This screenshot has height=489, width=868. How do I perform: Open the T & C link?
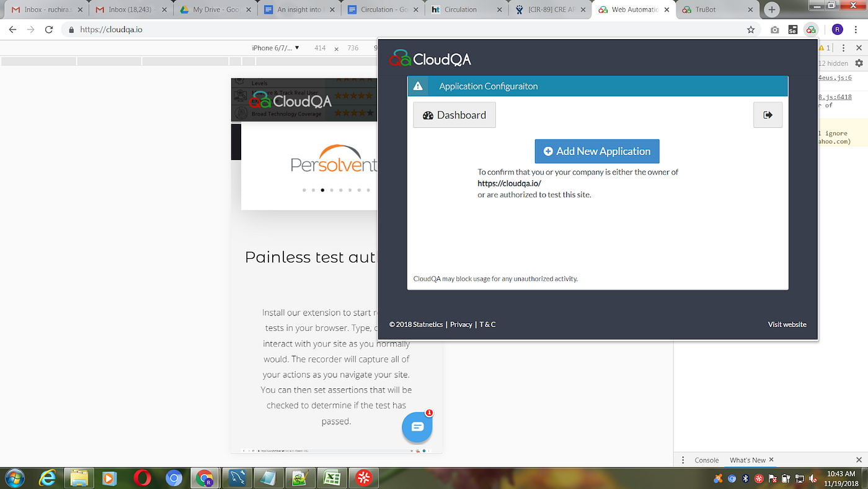487,325
